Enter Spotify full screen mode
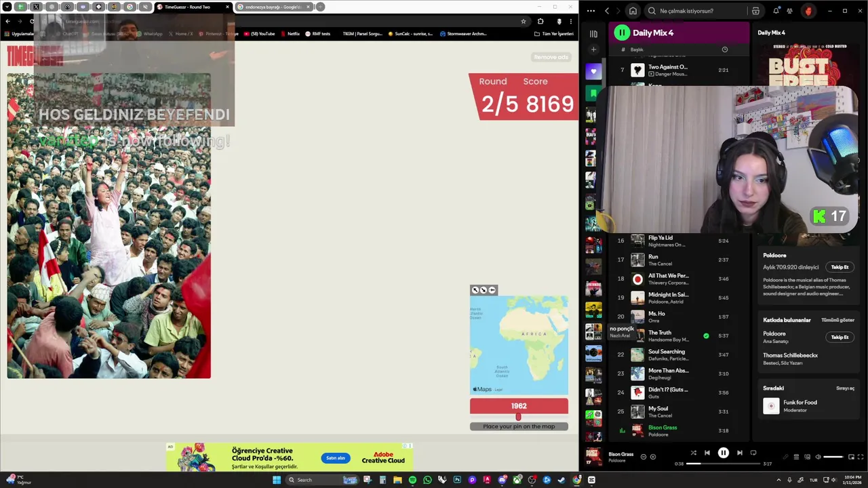This screenshot has height=488, width=868. [861, 457]
